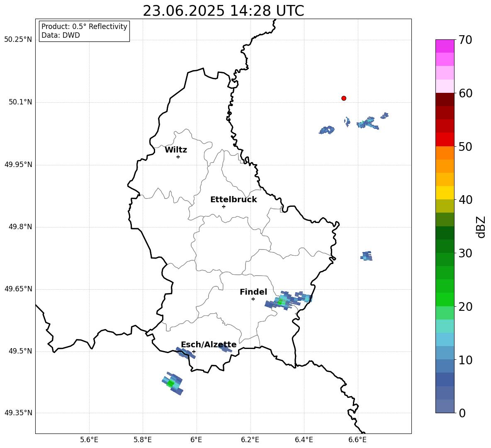The image size is (491, 448).
Task: Click the isolated radar echo near 49.72°N 6.63°E
Action: coord(366,256)
